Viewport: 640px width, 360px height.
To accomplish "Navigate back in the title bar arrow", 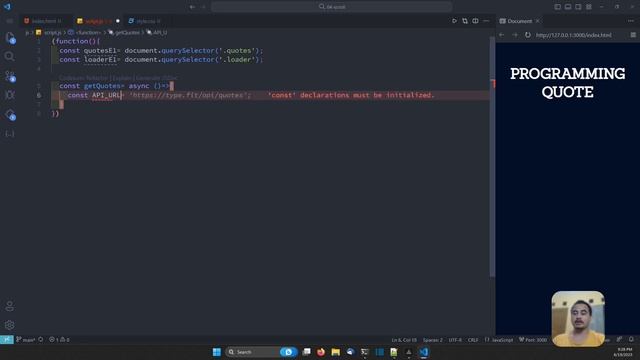I will coord(192,7).
